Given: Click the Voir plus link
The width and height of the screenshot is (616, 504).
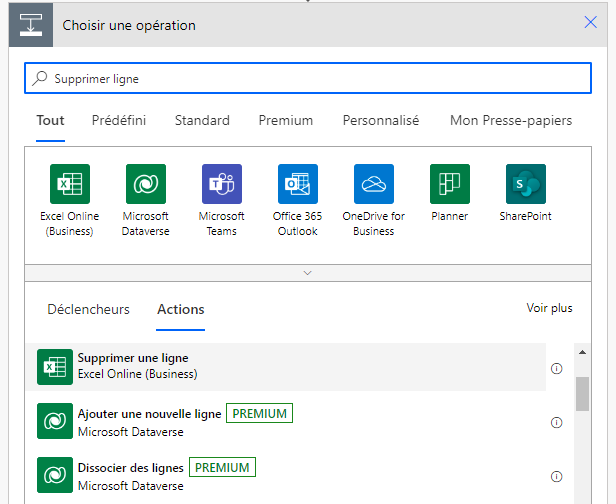Looking at the screenshot, I should [x=549, y=308].
